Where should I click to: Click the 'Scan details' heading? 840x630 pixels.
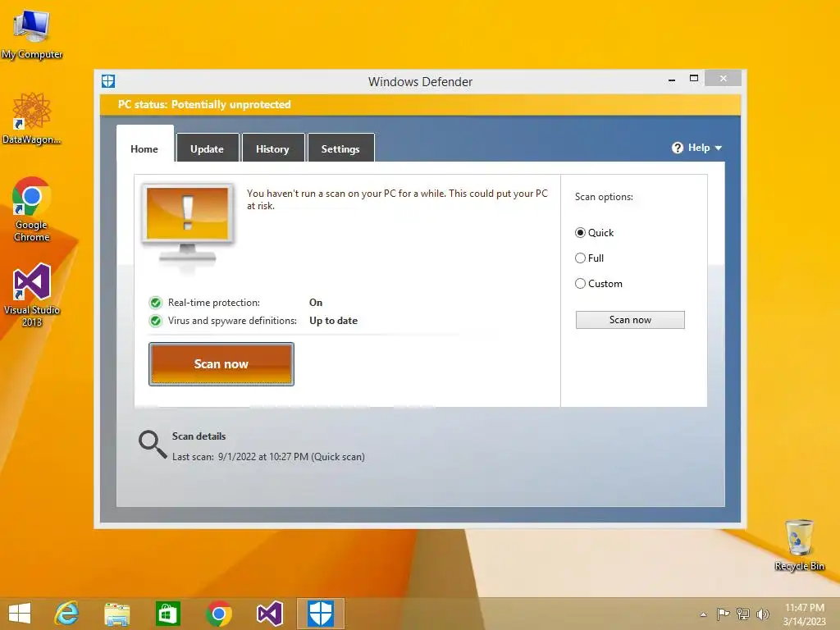point(199,436)
